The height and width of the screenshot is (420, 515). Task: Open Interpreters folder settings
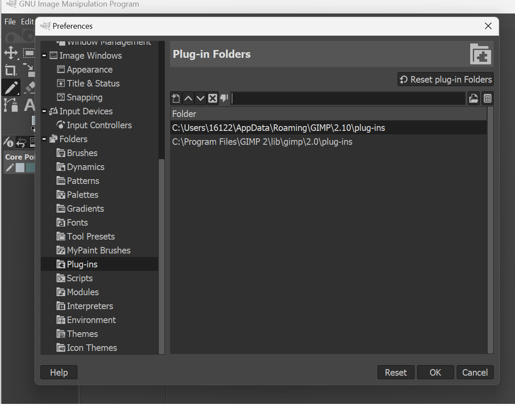coord(90,306)
